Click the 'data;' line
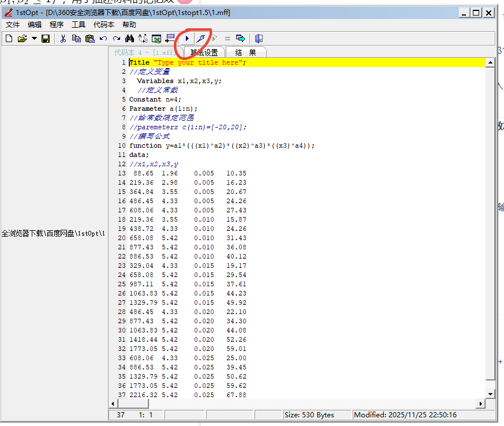504x426 pixels. (139, 155)
